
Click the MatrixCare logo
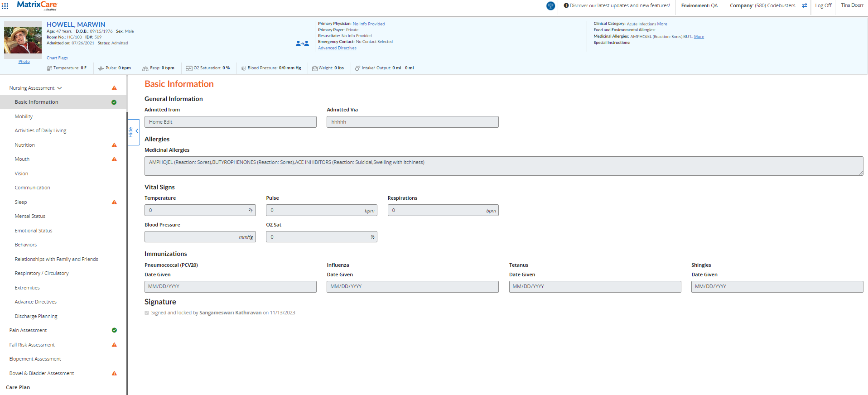(x=37, y=5)
